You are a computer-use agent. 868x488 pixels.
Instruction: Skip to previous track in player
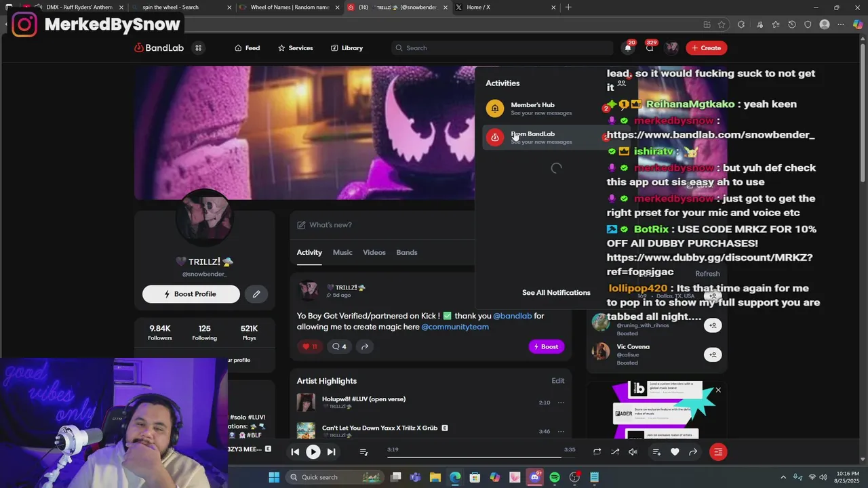[295, 452]
